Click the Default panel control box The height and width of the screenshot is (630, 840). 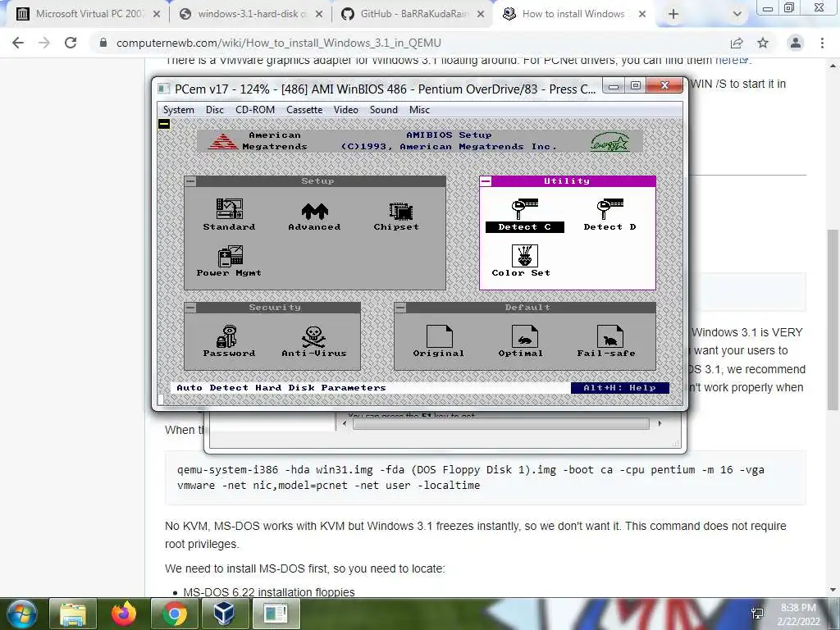coord(400,308)
